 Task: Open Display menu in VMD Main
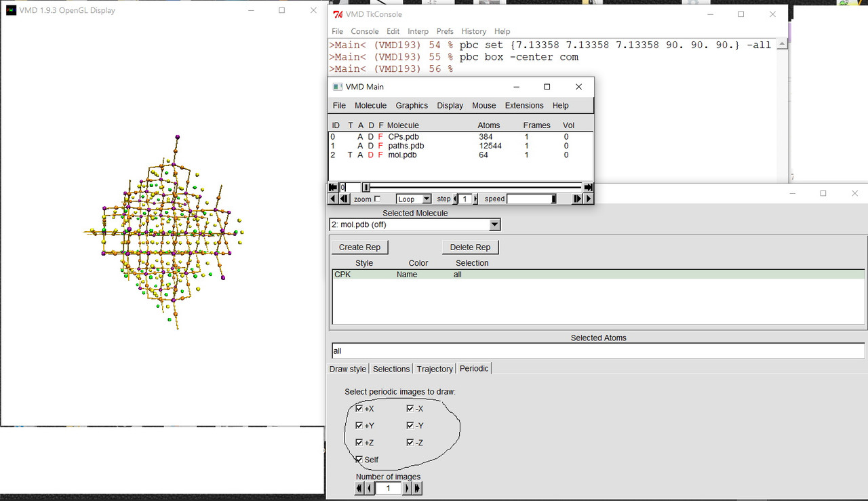coord(450,105)
